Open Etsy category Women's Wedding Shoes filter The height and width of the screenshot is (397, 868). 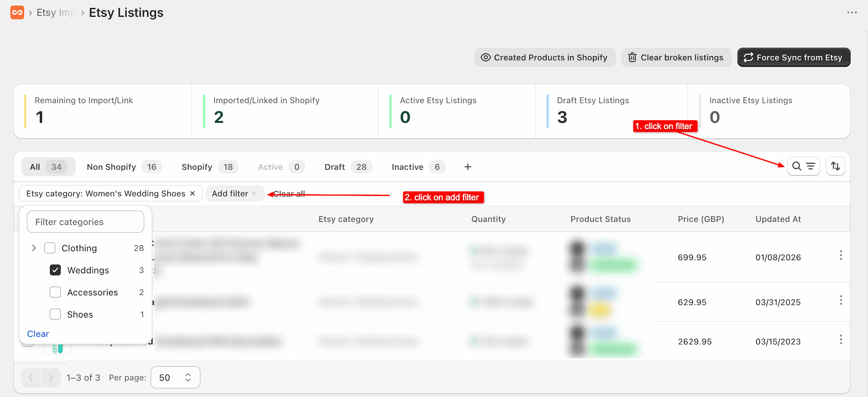tap(105, 193)
